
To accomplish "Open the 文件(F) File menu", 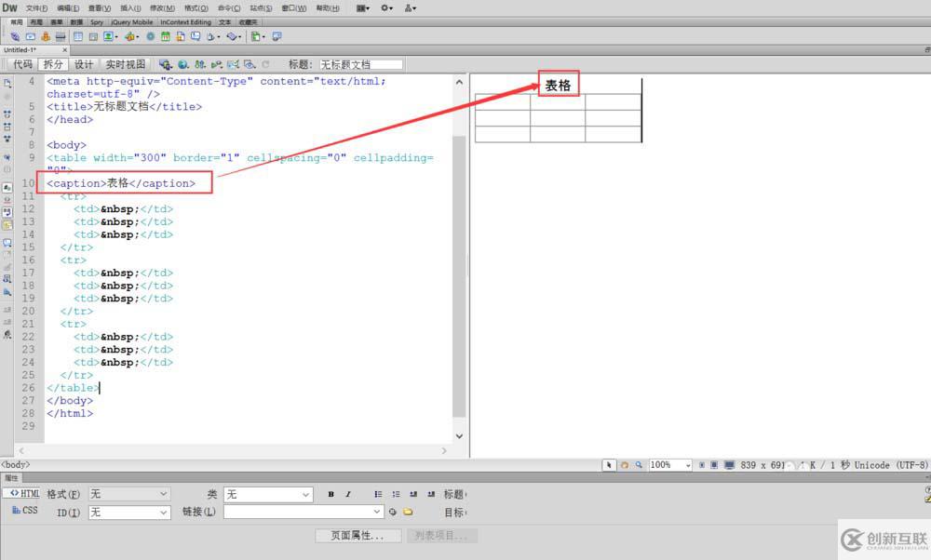I will (37, 8).
